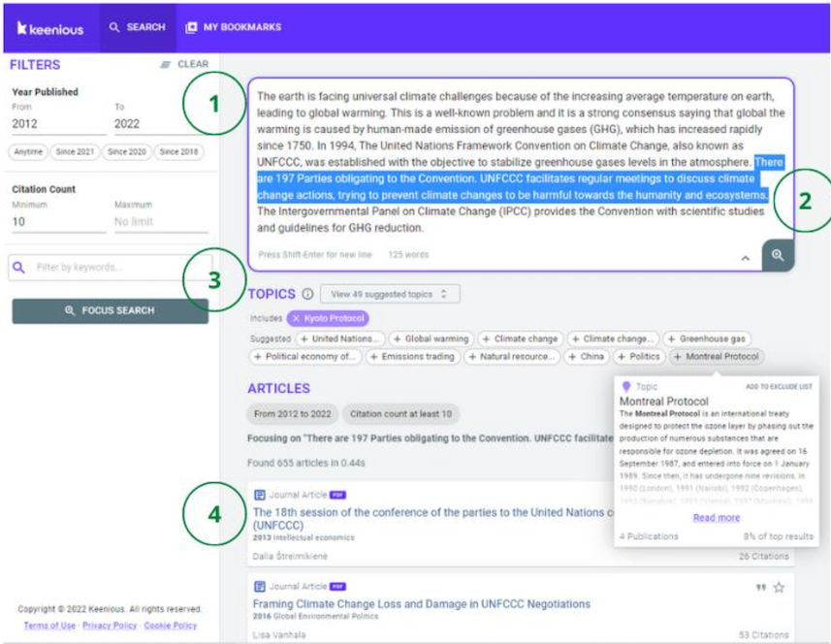Select the Since 2018 chip
Image resolution: width=831 pixels, height=644 pixels.
coord(178,152)
